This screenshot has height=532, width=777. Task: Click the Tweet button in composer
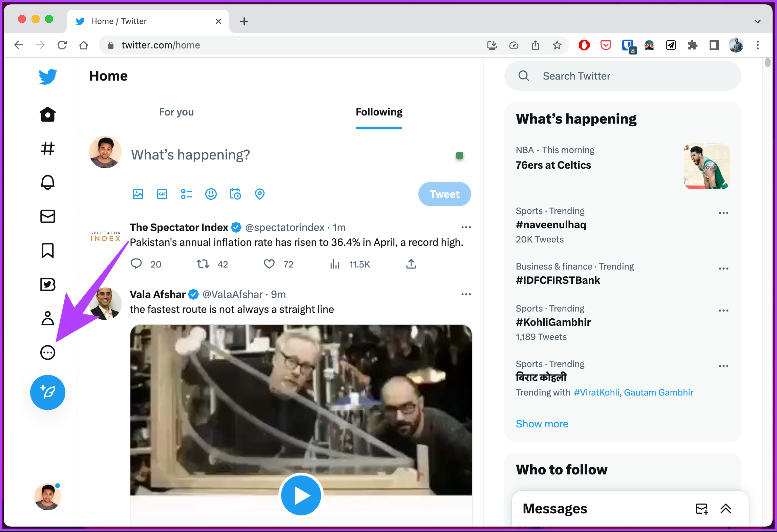pos(444,194)
